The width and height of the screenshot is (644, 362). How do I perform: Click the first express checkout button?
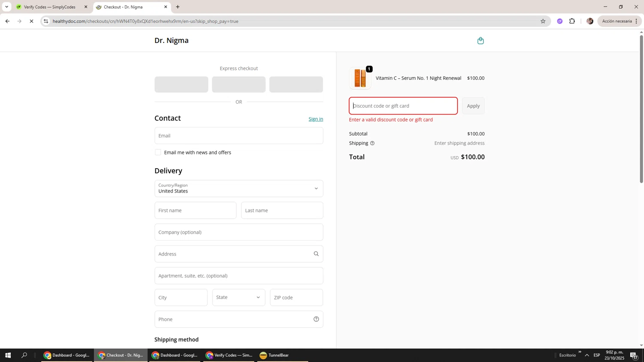(181, 84)
